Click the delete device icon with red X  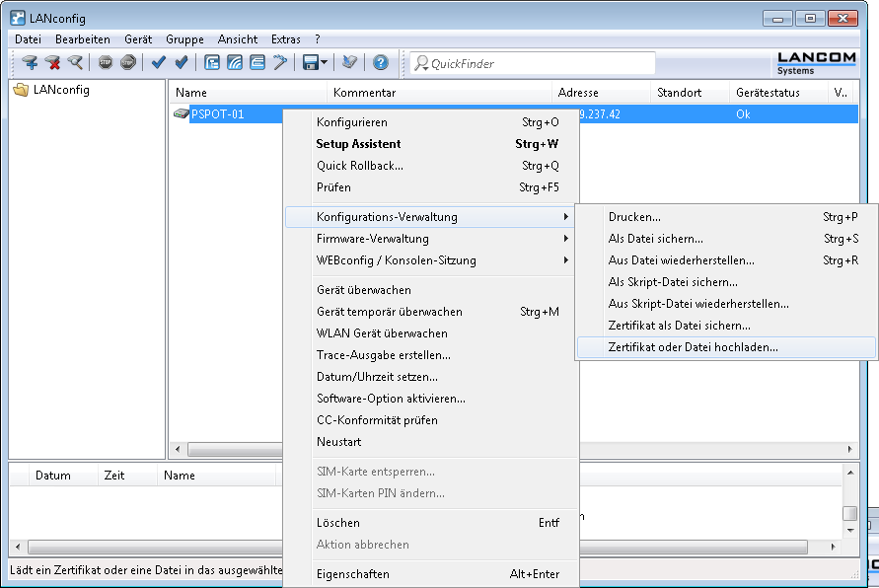pos(52,63)
